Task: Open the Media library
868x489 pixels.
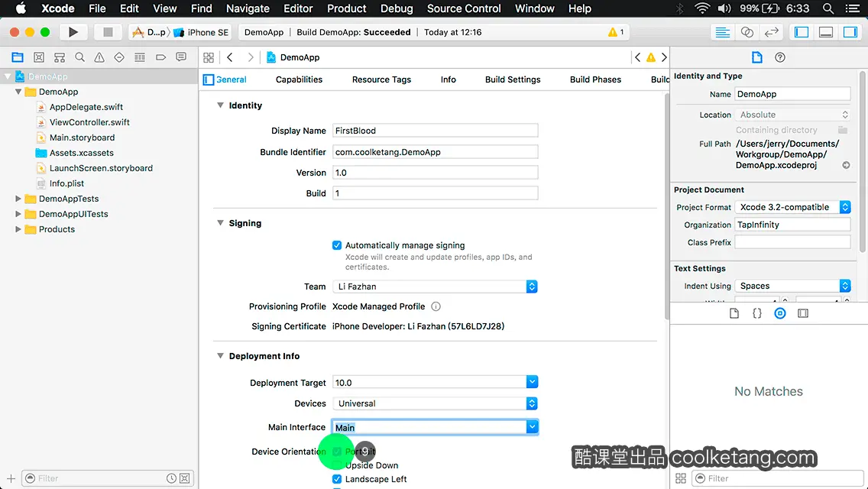Action: [x=803, y=313]
